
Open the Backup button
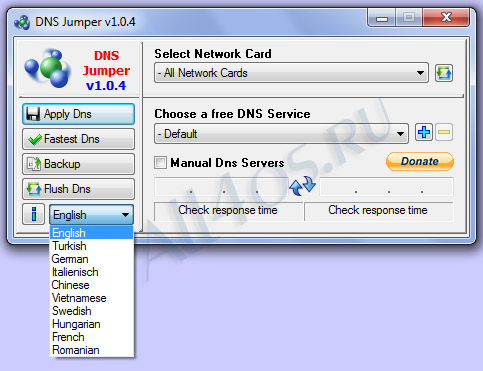tap(78, 164)
